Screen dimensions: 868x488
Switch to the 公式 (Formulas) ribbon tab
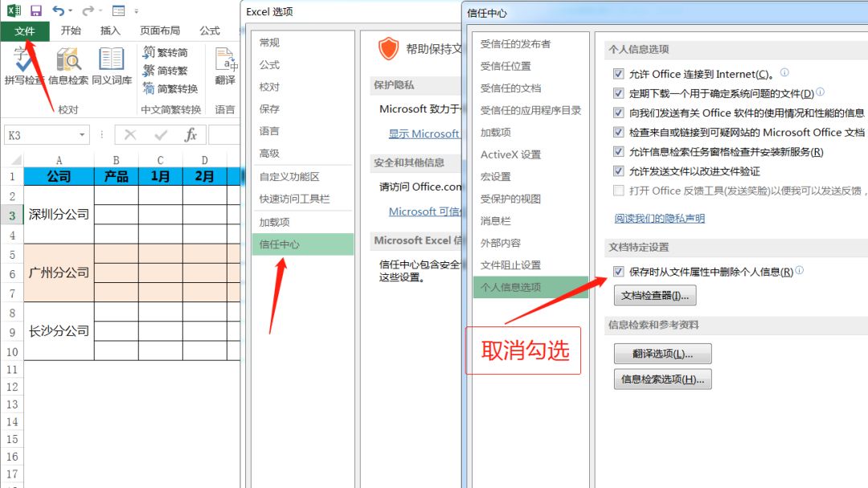click(x=210, y=31)
